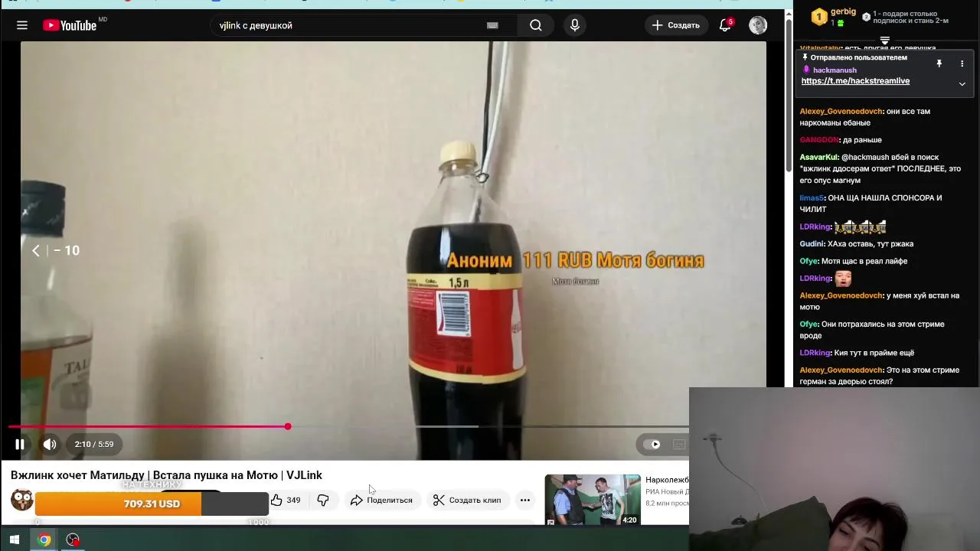Dislike the video with thumbs-down
The image size is (980, 551).
(x=323, y=500)
